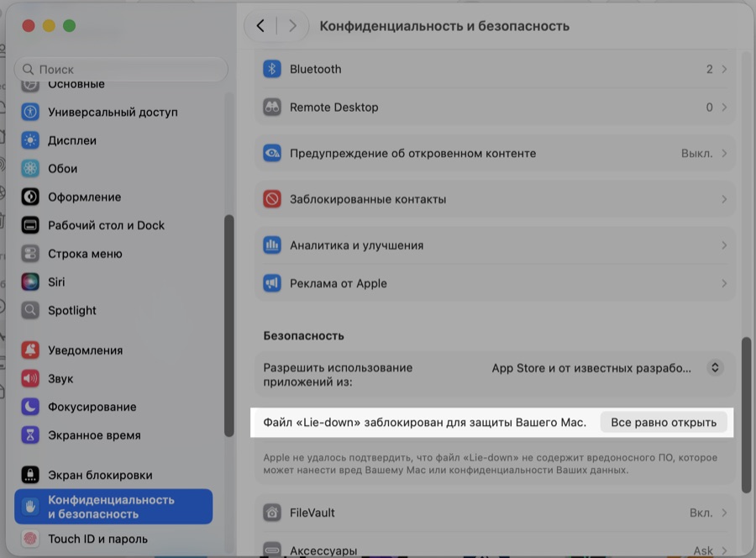Click the main pane vertical scrollbar

pyautogui.click(x=747, y=415)
